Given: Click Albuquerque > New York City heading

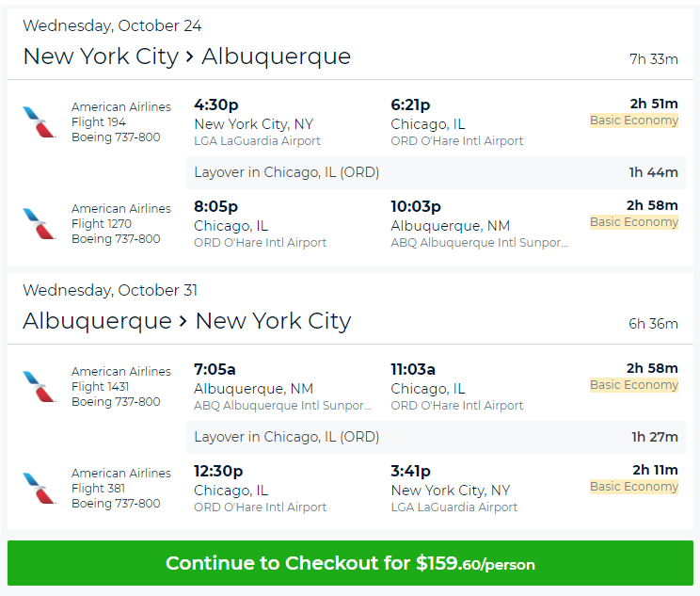Looking at the screenshot, I should point(186,321).
